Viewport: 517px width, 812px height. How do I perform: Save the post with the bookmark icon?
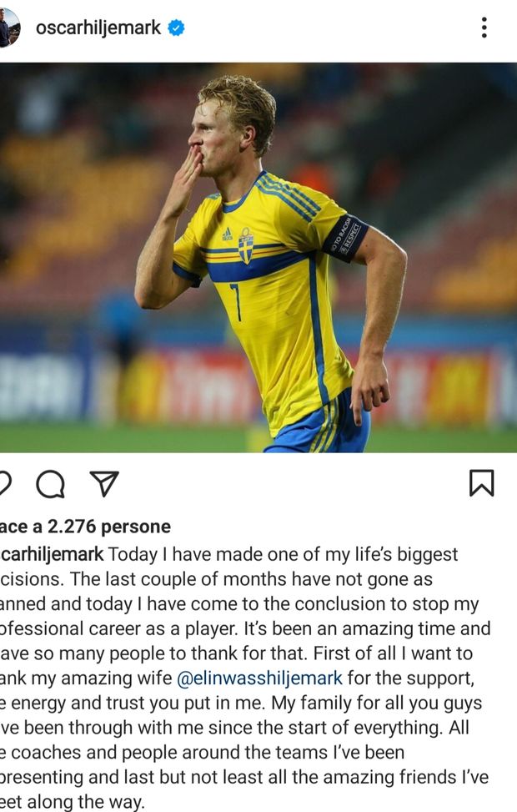pos(481,483)
